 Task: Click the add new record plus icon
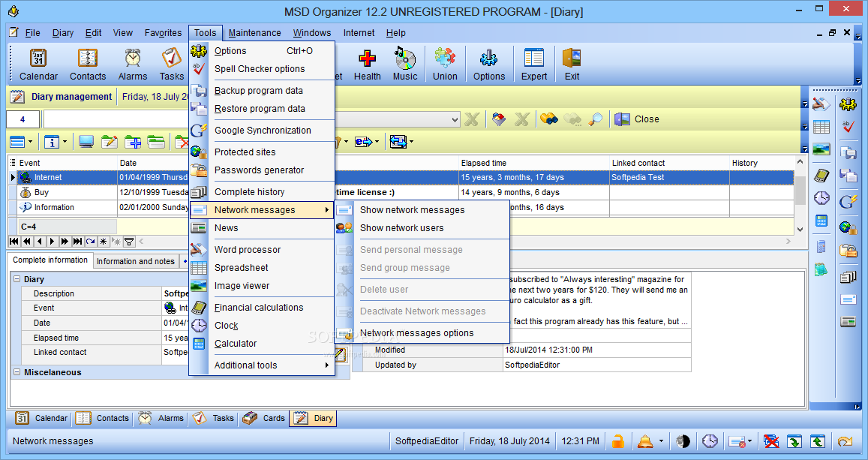[132, 143]
